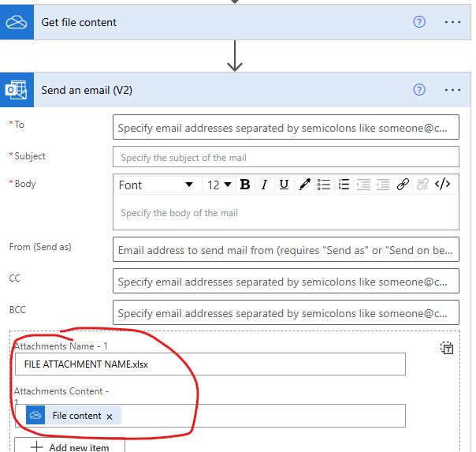Click the OneDrive icon on Get file content
This screenshot has height=452, width=476.
click(x=17, y=22)
